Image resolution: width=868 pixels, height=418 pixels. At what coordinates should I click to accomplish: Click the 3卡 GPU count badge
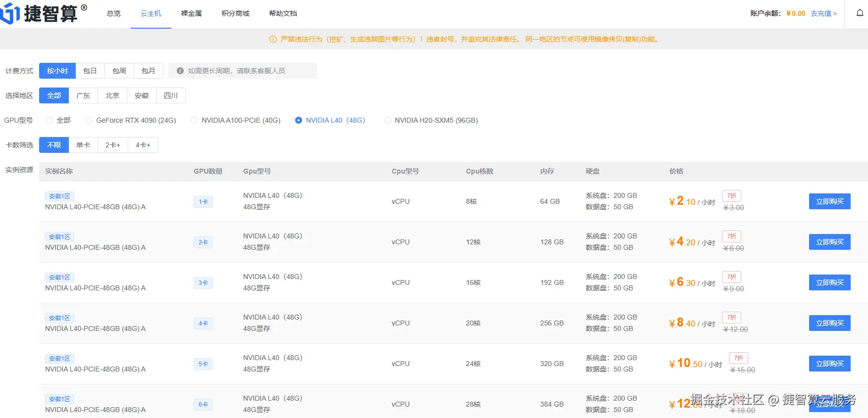point(203,283)
